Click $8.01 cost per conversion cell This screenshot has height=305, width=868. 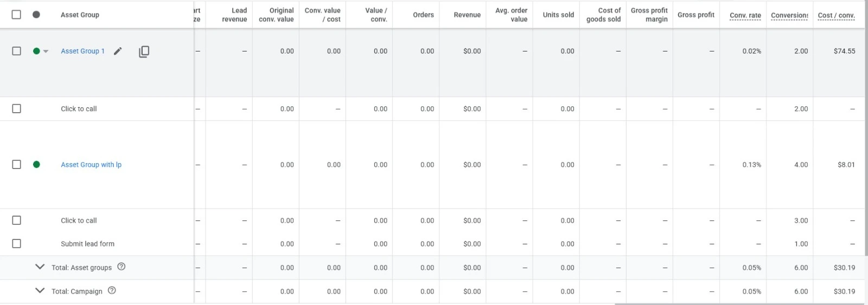pos(846,165)
